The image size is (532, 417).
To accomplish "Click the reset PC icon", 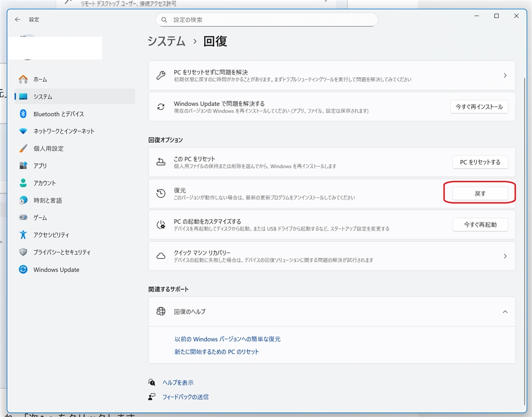I will click(x=161, y=162).
